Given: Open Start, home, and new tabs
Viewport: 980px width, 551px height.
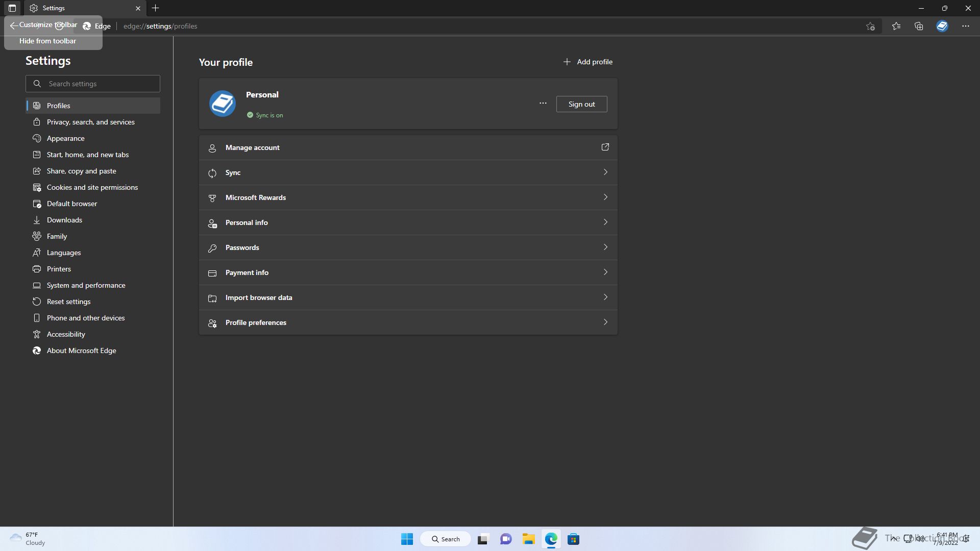Looking at the screenshot, I should click(x=93, y=155).
